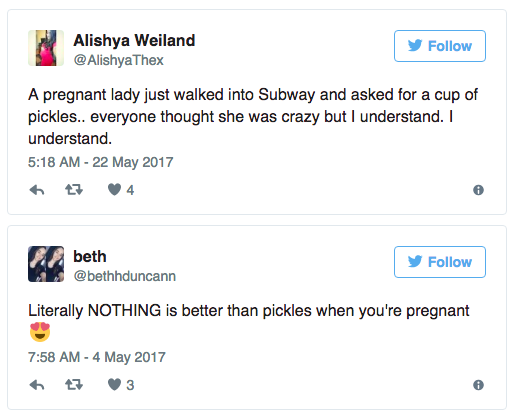
Task: Retweet Alishya Weiland's pickles tweet
Action: [74, 190]
